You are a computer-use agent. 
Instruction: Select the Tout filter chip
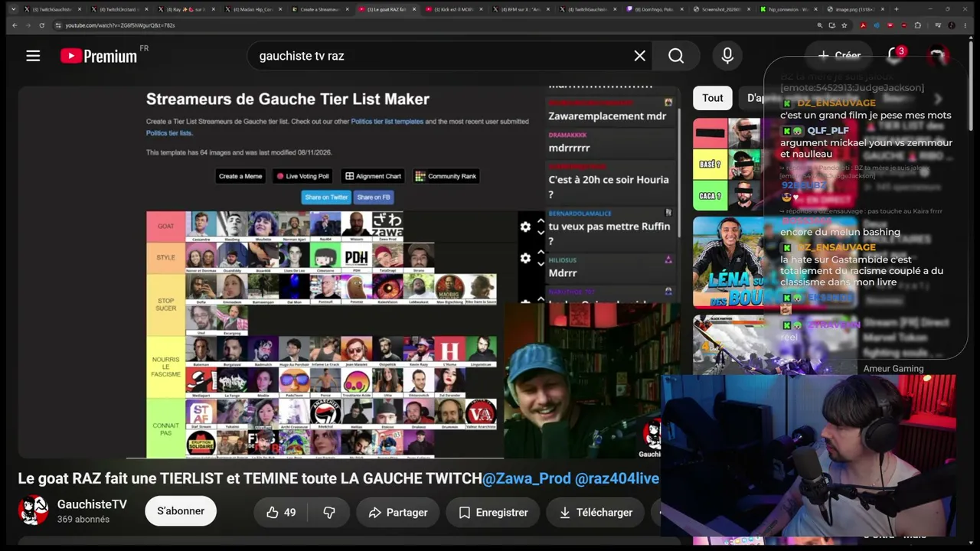713,98
